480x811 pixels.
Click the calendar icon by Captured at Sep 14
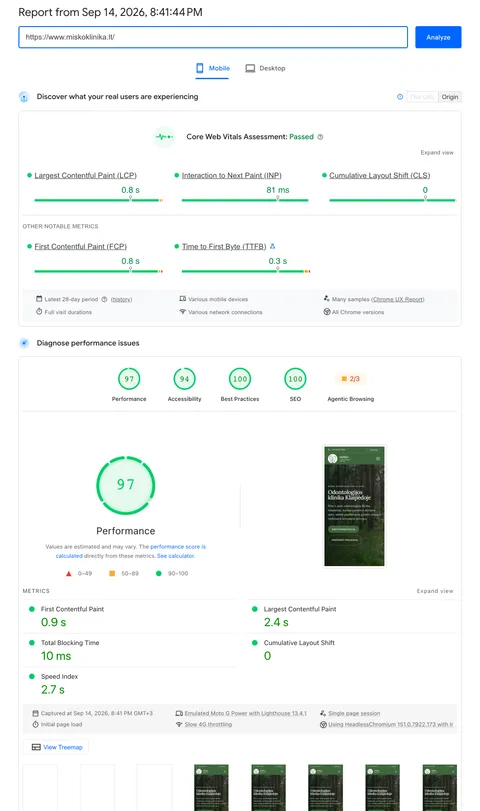point(35,713)
